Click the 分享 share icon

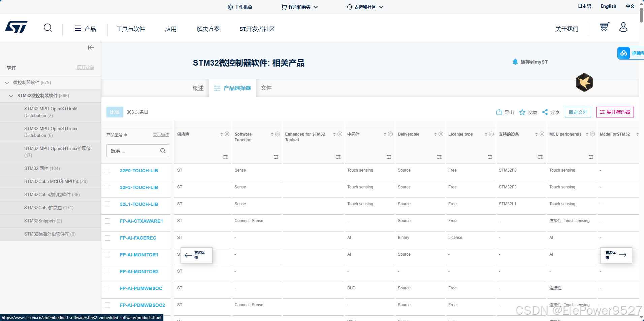545,112
